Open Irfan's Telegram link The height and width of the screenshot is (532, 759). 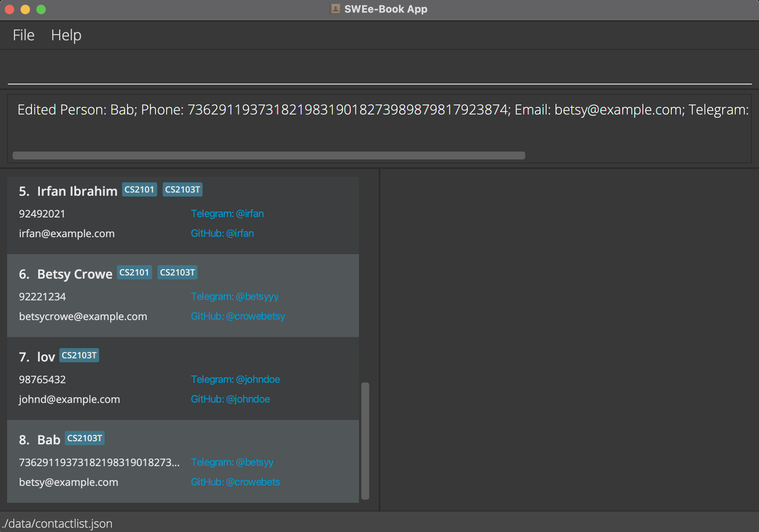pyautogui.click(x=227, y=214)
